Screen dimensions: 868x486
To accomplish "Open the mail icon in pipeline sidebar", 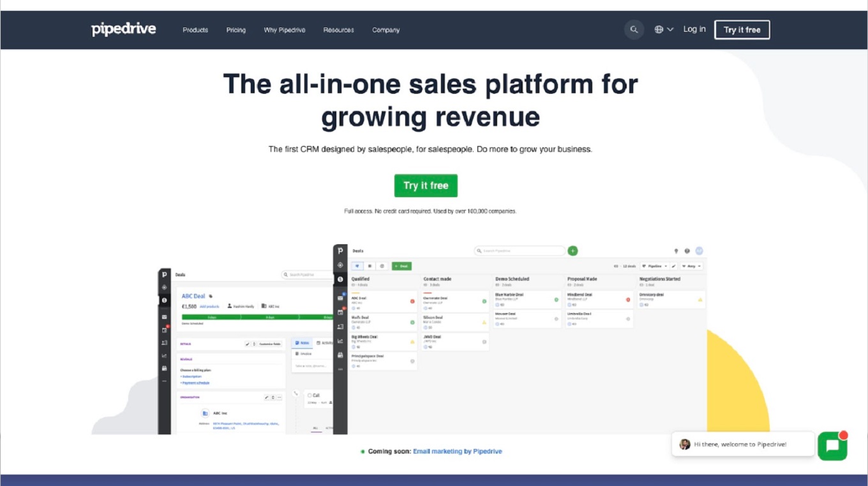I will pos(340,298).
